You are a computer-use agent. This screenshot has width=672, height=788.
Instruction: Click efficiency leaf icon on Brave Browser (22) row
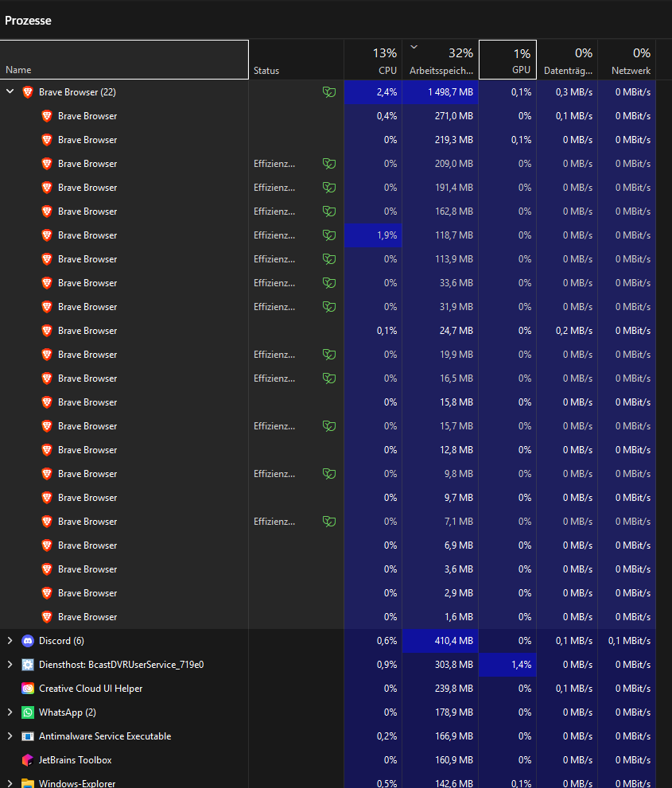click(329, 92)
